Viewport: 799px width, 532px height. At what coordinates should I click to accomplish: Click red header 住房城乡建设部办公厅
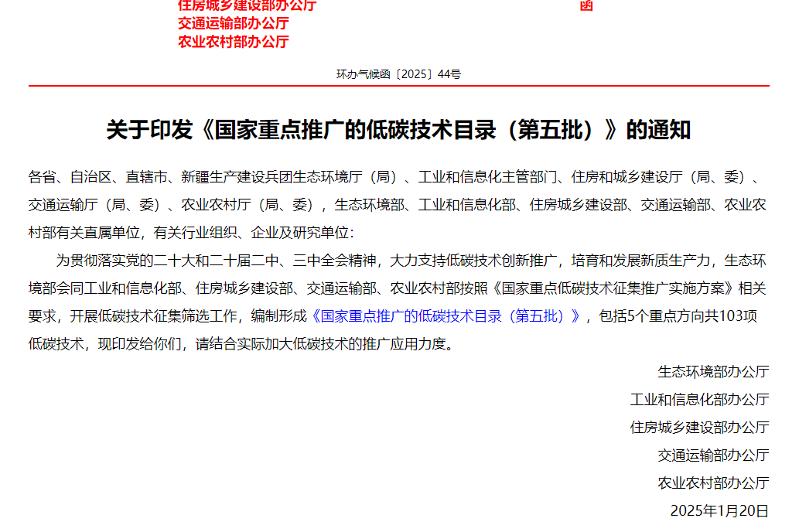pyautogui.click(x=248, y=5)
